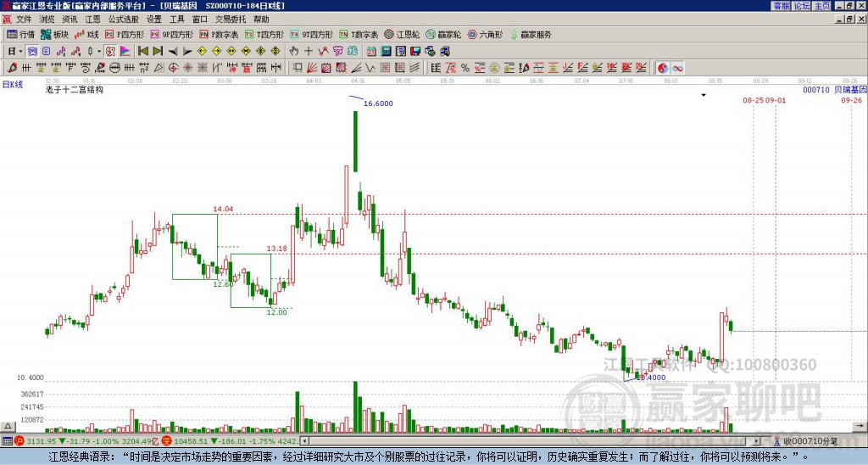The image size is (868, 465).
Task: Open the 江恩 menu
Action: click(x=92, y=20)
